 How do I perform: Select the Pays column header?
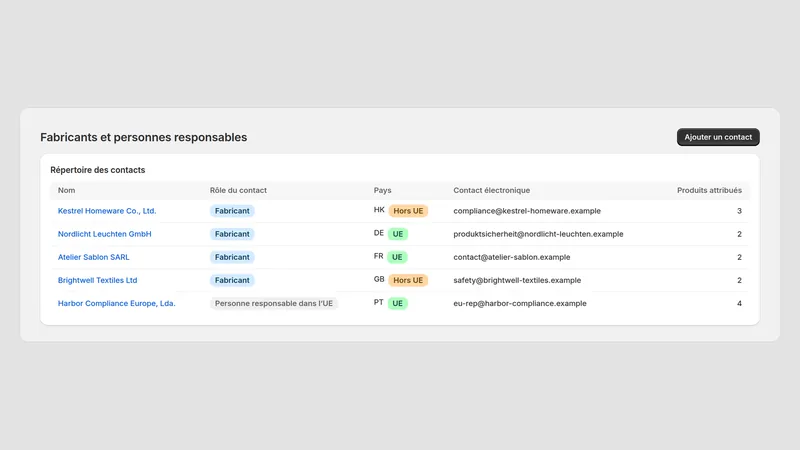pos(382,190)
